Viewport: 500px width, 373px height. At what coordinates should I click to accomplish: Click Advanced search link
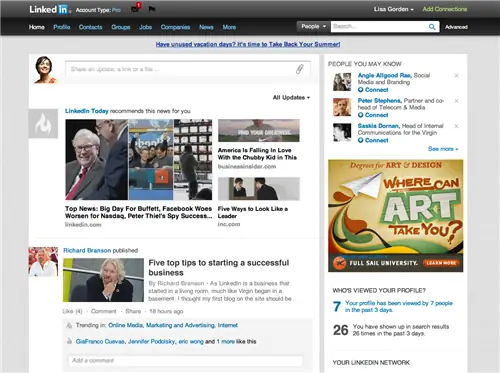tap(456, 27)
